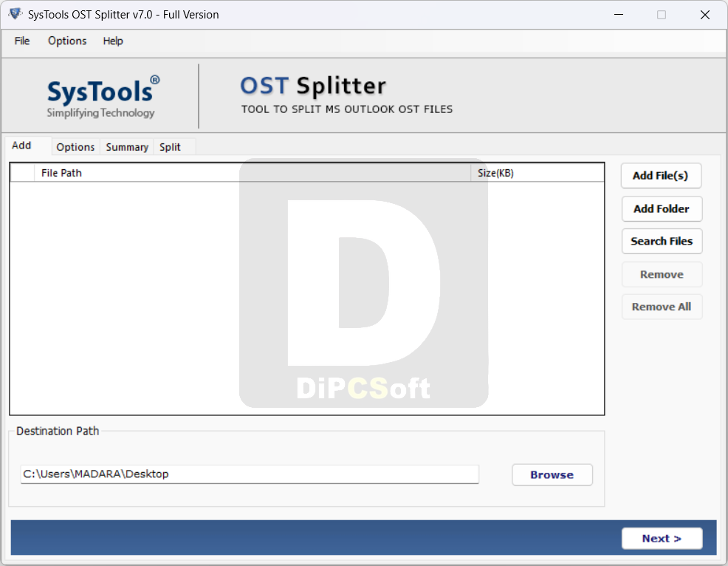Click the Remove button
This screenshot has width=728, height=566.
[662, 274]
